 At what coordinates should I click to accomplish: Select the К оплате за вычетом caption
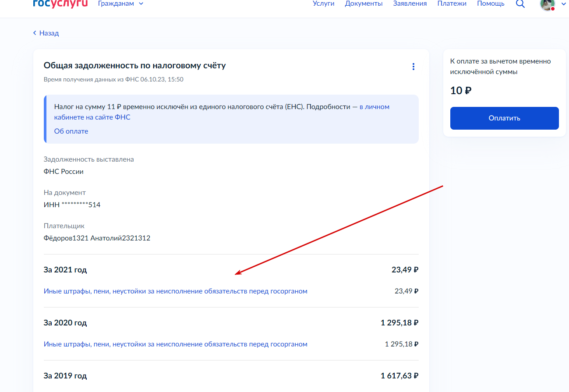[501, 67]
